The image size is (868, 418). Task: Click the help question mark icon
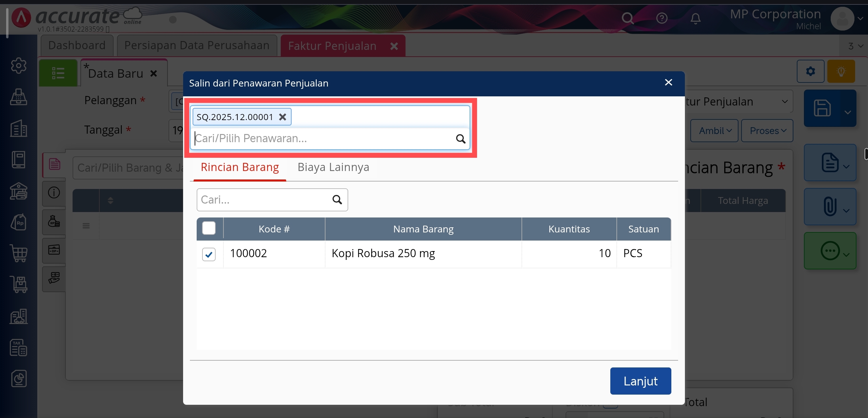662,18
